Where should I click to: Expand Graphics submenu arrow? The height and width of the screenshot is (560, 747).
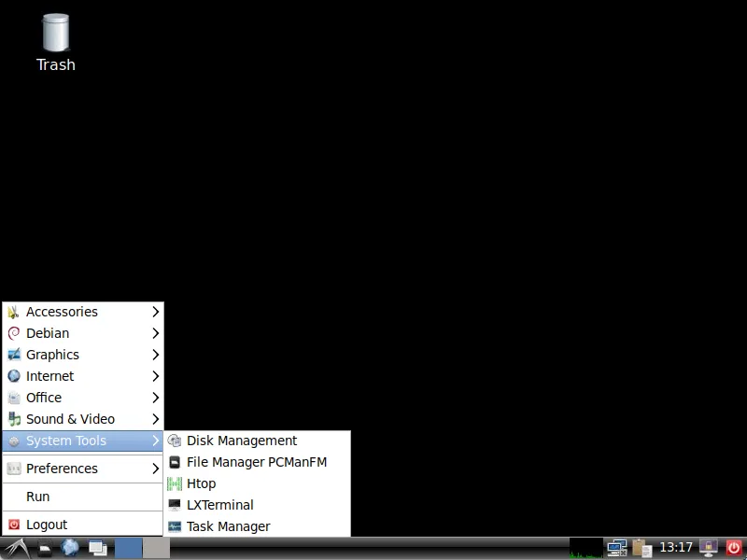(155, 355)
